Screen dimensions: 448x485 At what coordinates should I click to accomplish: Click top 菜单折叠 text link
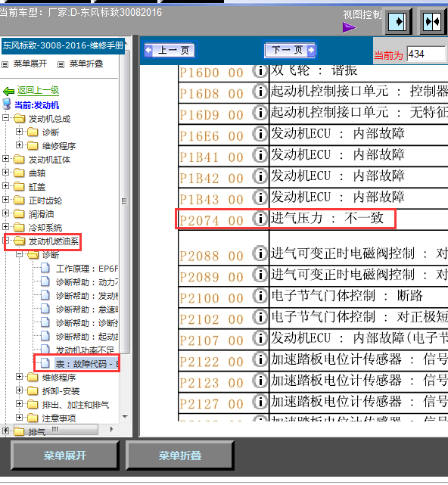(x=86, y=64)
